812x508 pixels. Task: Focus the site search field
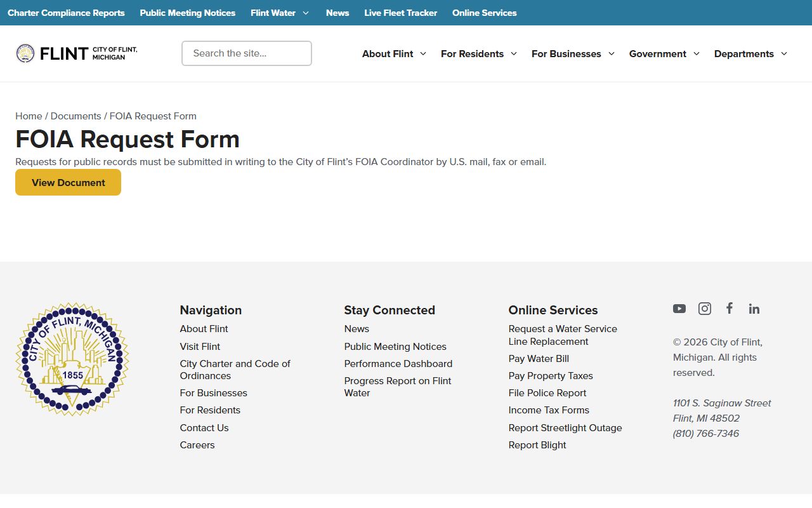tap(247, 53)
